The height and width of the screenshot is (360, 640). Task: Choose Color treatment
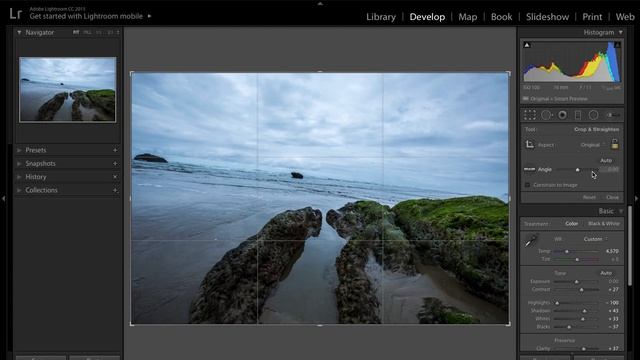point(571,224)
